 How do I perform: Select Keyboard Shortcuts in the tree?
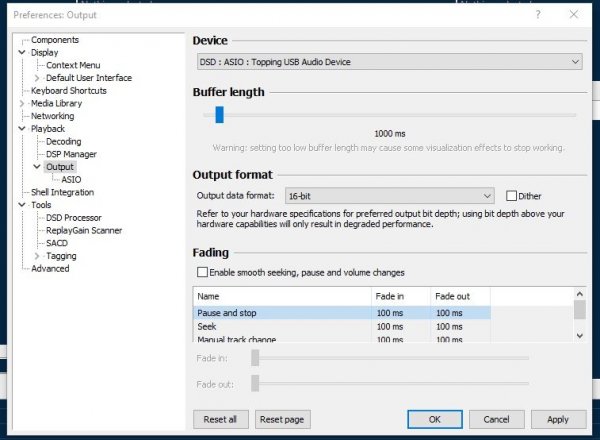[x=69, y=91]
